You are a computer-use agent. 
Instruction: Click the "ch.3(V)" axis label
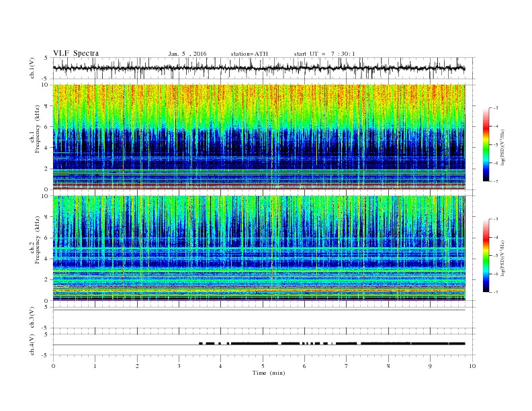click(x=32, y=318)
